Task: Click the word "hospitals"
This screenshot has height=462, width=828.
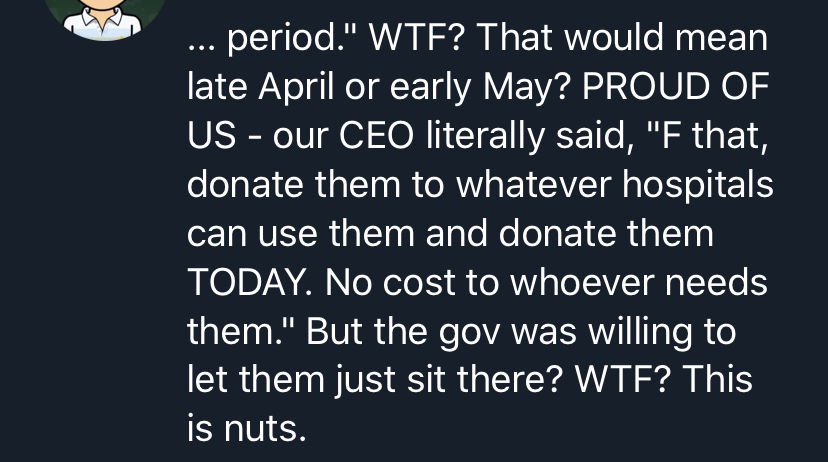Action: 697,186
